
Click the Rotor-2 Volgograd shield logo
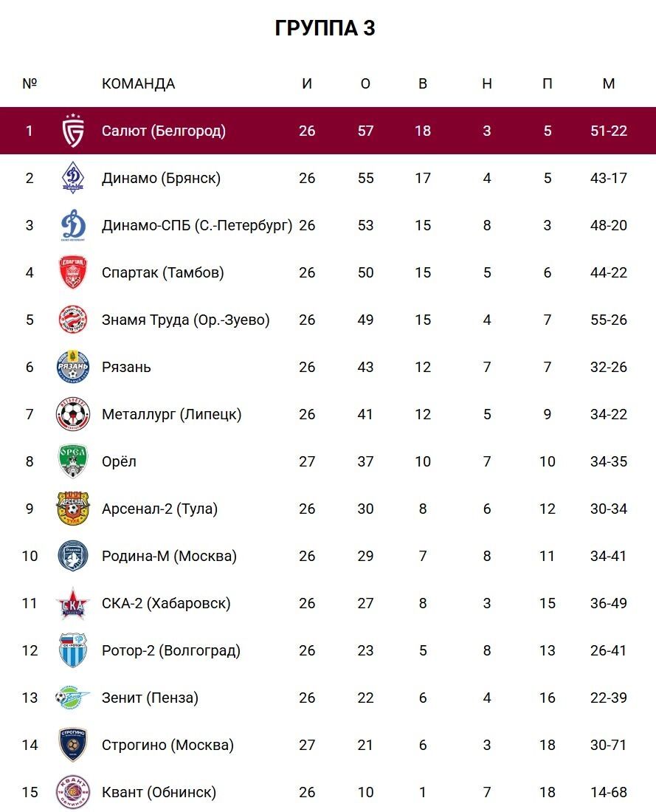pyautogui.click(x=73, y=650)
